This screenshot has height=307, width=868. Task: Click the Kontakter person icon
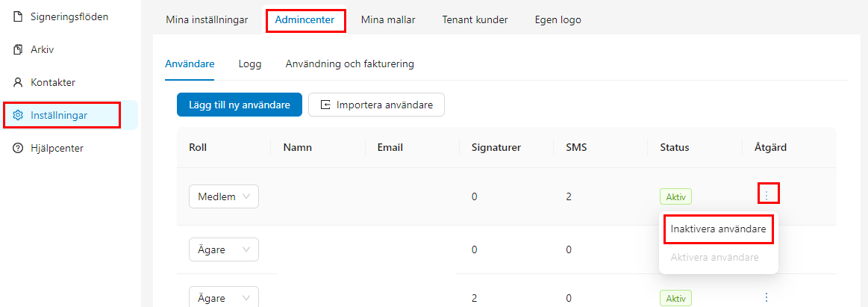coord(18,83)
